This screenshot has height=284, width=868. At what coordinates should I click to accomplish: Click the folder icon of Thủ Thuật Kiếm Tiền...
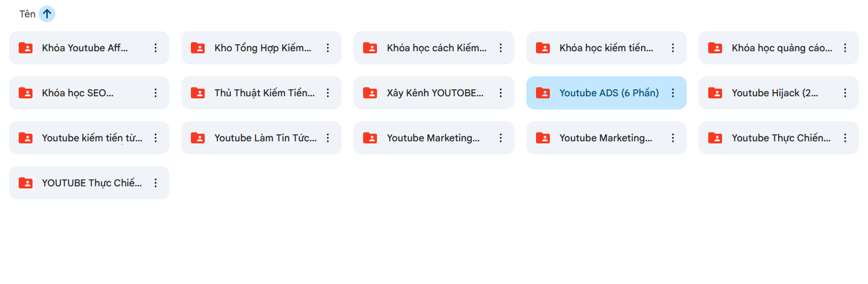pos(198,93)
